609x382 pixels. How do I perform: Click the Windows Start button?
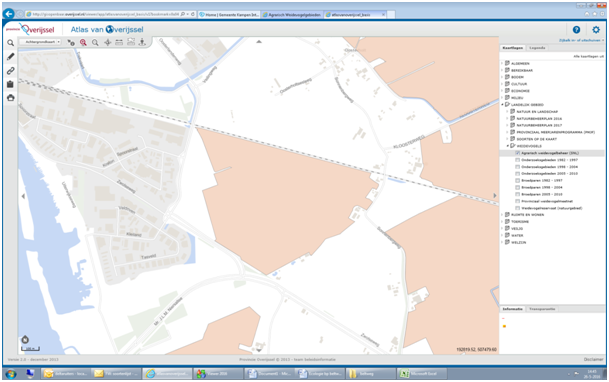click(x=11, y=374)
